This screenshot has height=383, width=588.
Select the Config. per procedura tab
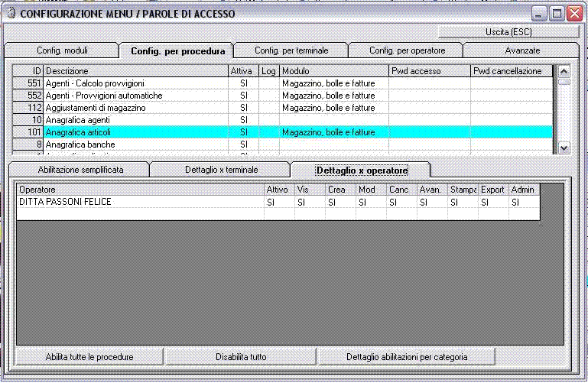tap(177, 50)
